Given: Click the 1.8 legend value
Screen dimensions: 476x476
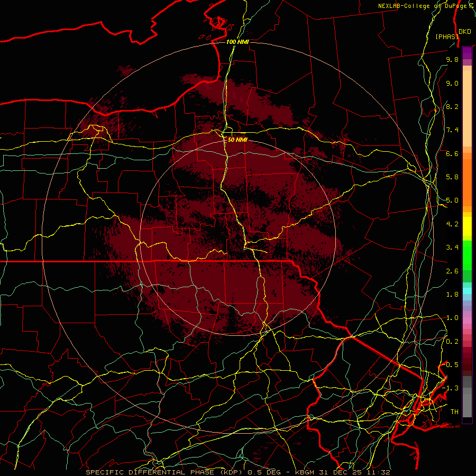Looking at the screenshot, I should pyautogui.click(x=452, y=295).
